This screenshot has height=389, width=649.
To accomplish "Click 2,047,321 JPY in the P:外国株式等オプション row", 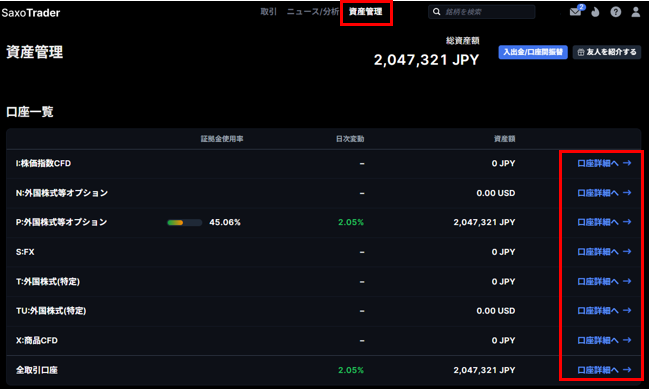I will pyautogui.click(x=484, y=222).
